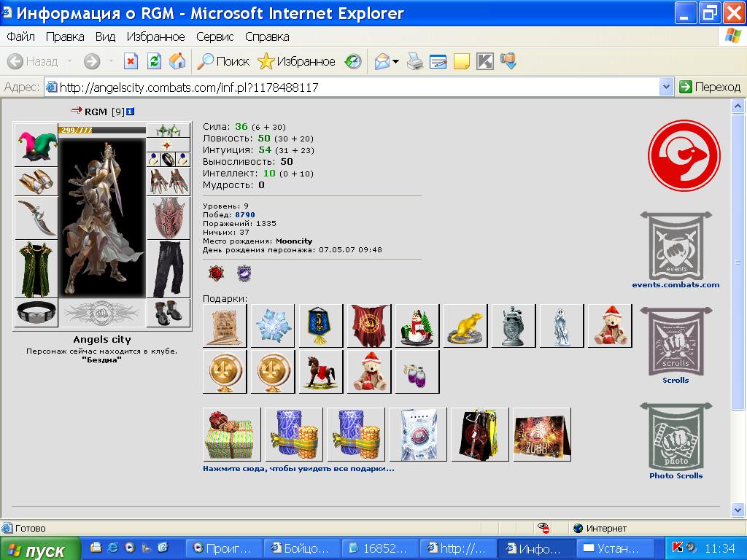Click the vertical scrollbar down arrow

click(738, 510)
